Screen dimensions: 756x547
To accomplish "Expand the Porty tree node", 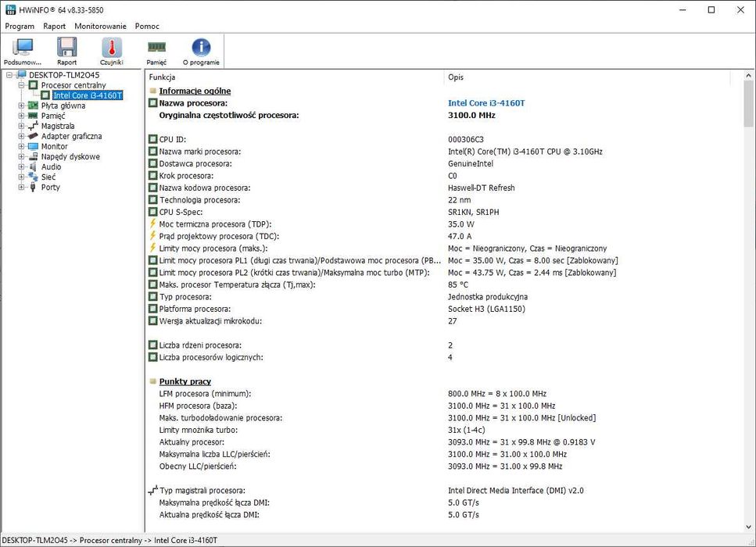I will coord(21,187).
